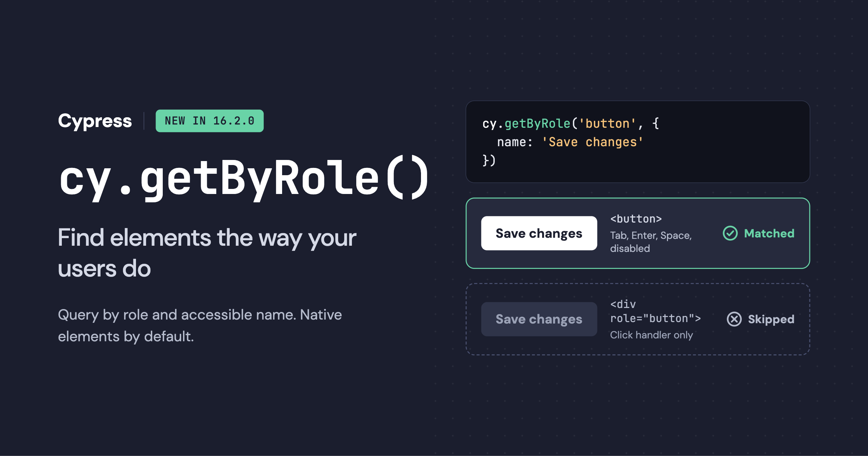Viewport: 868px width, 456px height.
Task: Click the white Save changes button
Action: click(x=539, y=233)
